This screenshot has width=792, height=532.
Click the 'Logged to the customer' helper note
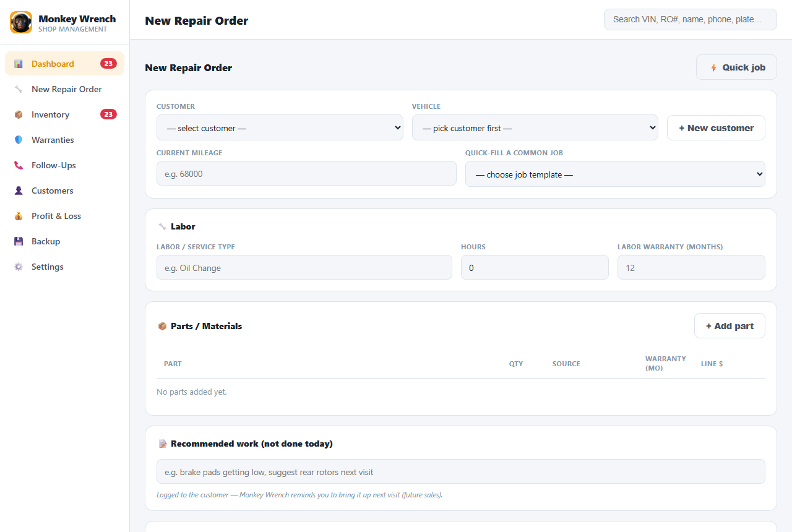(299, 495)
